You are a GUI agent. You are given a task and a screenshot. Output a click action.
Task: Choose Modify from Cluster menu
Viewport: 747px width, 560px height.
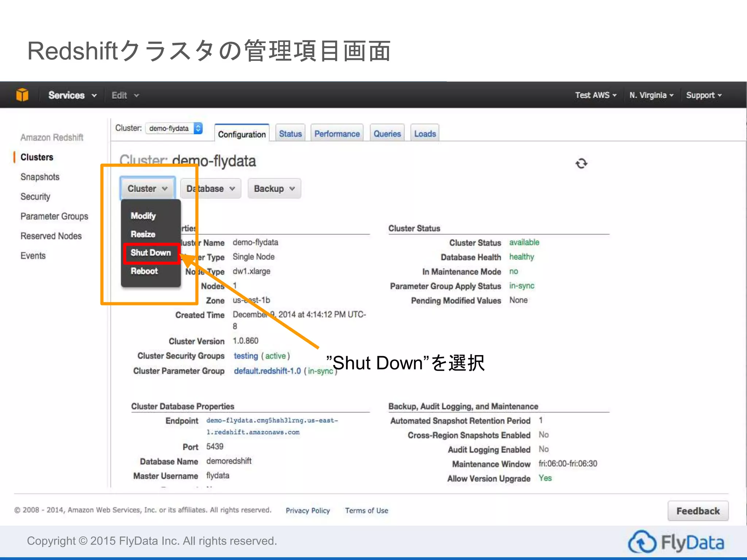click(x=143, y=216)
